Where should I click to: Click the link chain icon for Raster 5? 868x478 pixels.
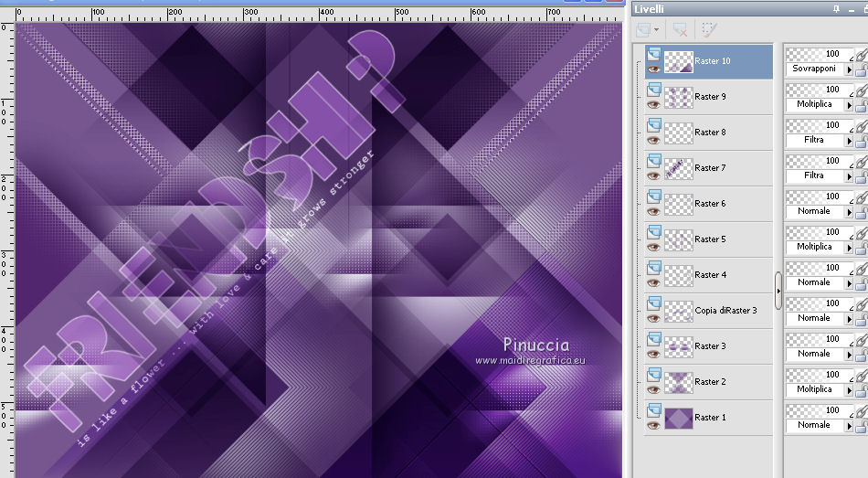[862, 233]
